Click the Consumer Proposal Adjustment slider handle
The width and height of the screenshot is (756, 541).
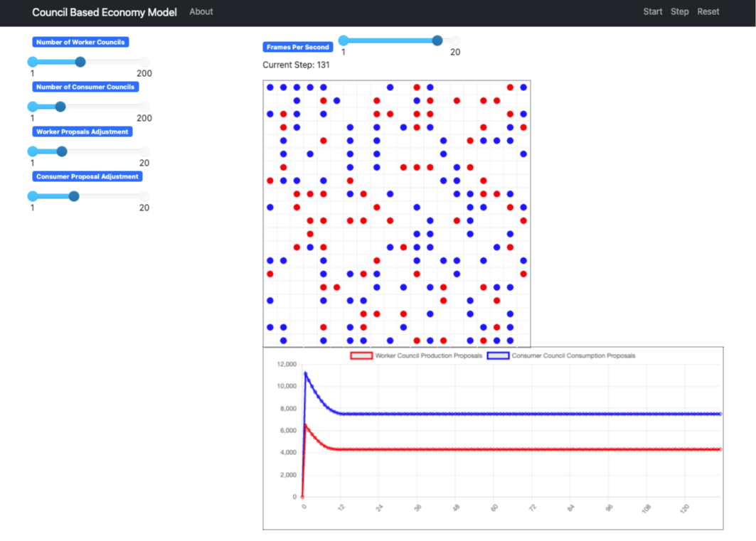[74, 196]
